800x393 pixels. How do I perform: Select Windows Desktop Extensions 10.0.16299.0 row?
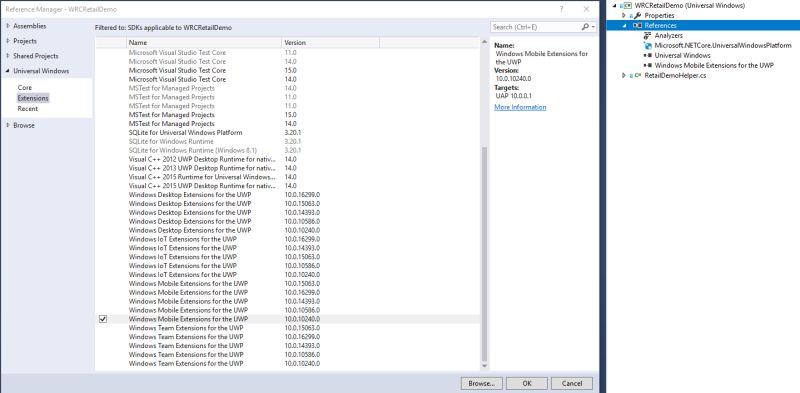pos(288,194)
